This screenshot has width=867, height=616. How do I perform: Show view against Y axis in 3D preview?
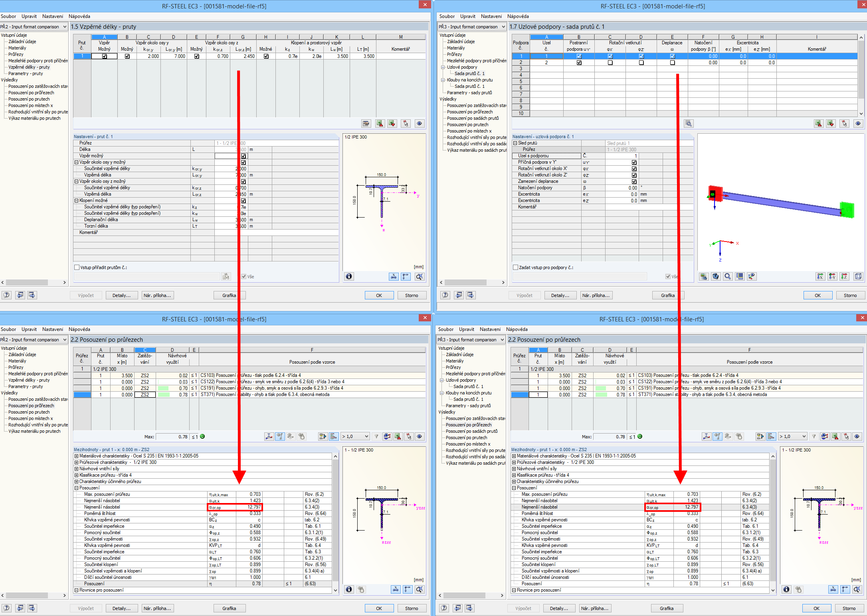832,276
